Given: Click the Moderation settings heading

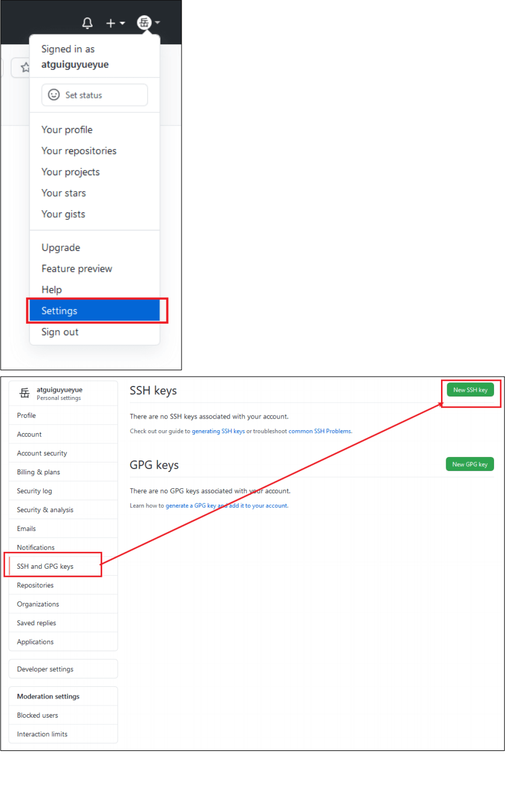Looking at the screenshot, I should click(x=48, y=696).
